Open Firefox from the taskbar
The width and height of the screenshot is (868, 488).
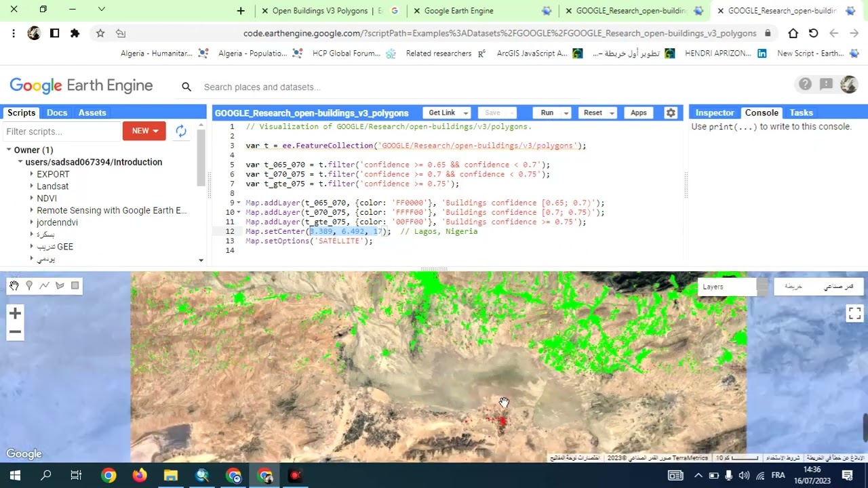[x=140, y=476]
